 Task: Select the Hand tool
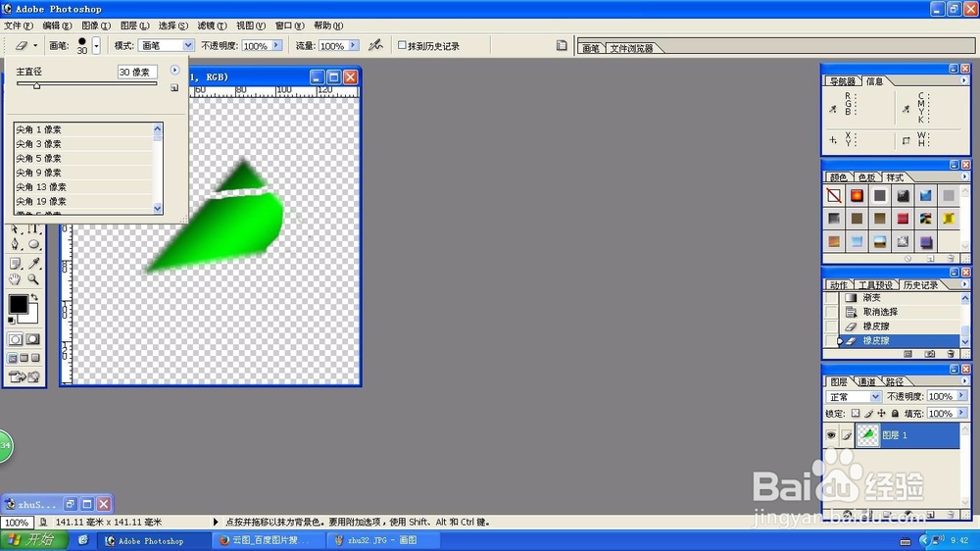click(15, 279)
